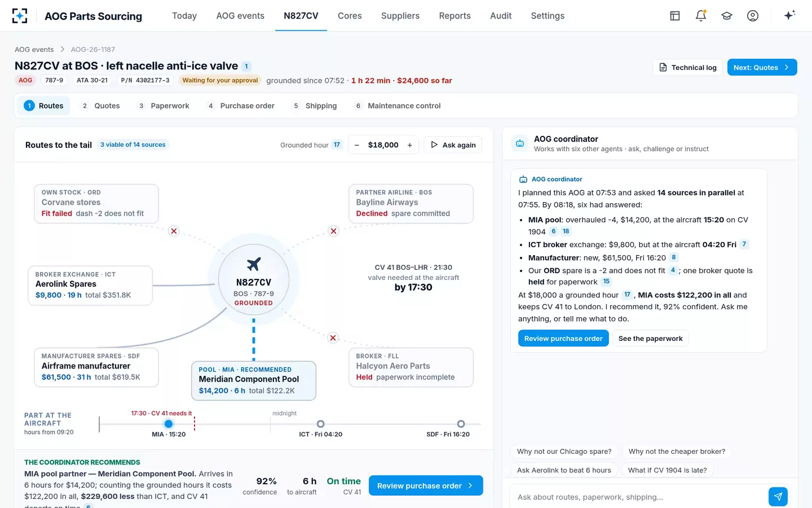This screenshot has height=508, width=812.
Task: Open the notifications bell
Action: pyautogui.click(x=701, y=16)
